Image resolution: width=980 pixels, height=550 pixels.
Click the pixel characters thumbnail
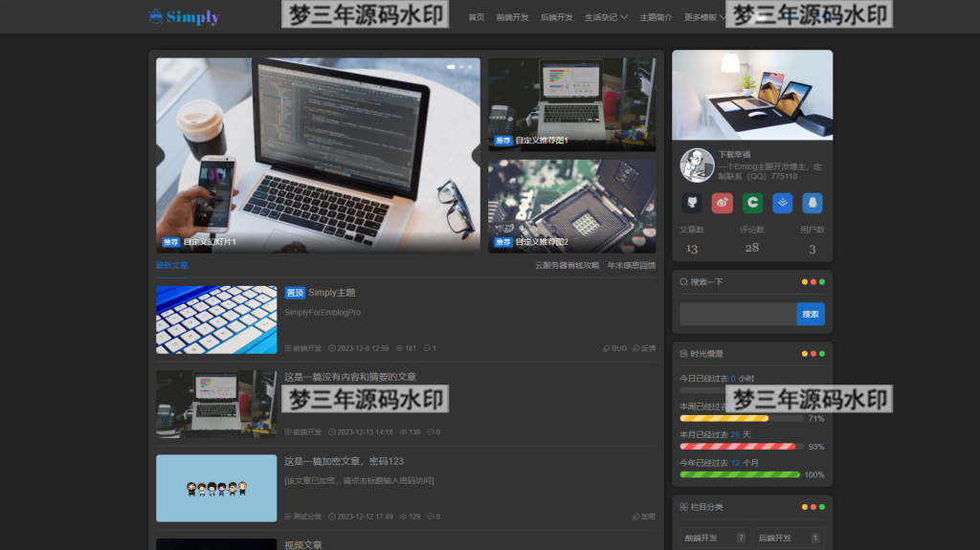pyautogui.click(x=216, y=488)
